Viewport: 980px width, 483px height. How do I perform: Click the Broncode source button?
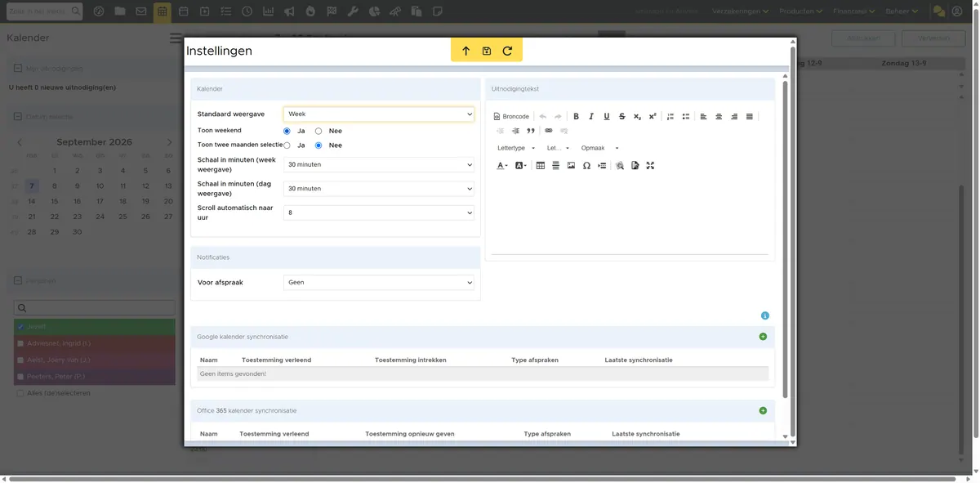pos(512,117)
